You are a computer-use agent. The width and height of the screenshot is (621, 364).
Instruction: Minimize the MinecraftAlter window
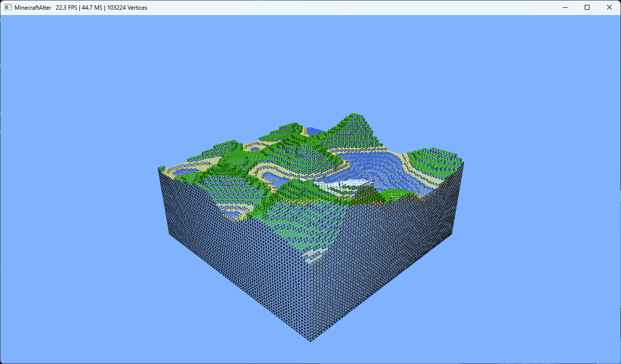coord(565,7)
